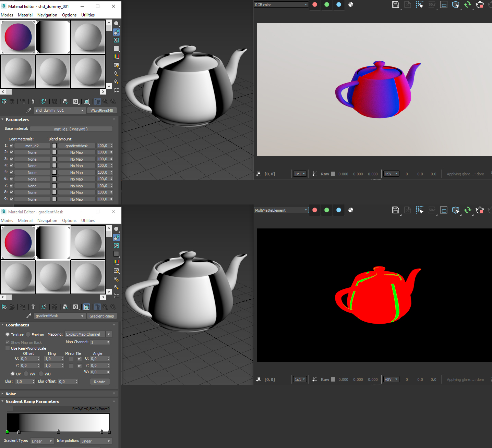
Task: Open the Gradient Type Linear dropdown
Action: coord(42,441)
